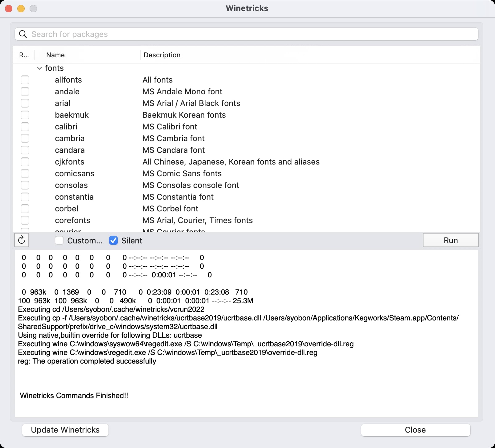Close the Winetricks window via Close button
This screenshot has width=495, height=448.
pos(415,430)
